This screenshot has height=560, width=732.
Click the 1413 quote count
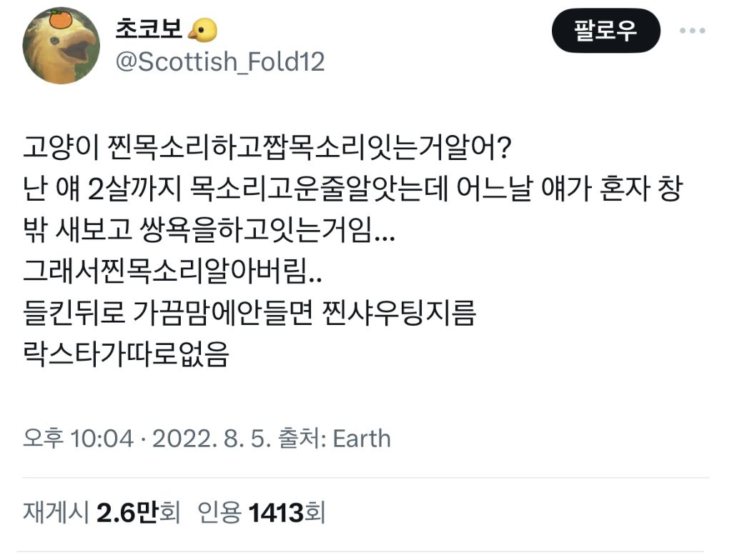pos(277,511)
